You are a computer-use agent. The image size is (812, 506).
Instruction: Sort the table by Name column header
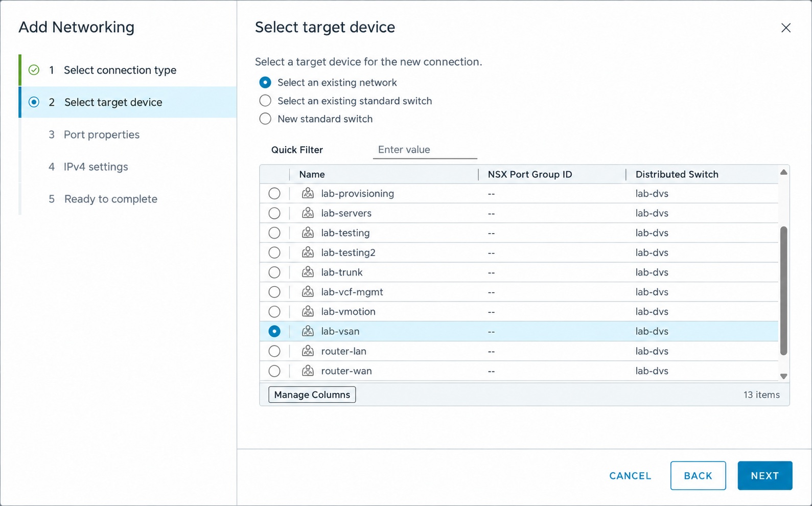pos(312,174)
